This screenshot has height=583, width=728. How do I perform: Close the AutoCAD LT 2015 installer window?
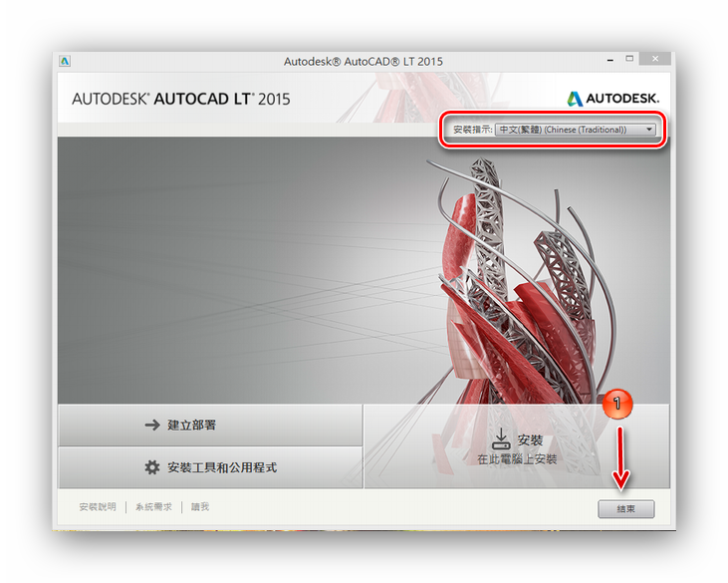coord(654,59)
